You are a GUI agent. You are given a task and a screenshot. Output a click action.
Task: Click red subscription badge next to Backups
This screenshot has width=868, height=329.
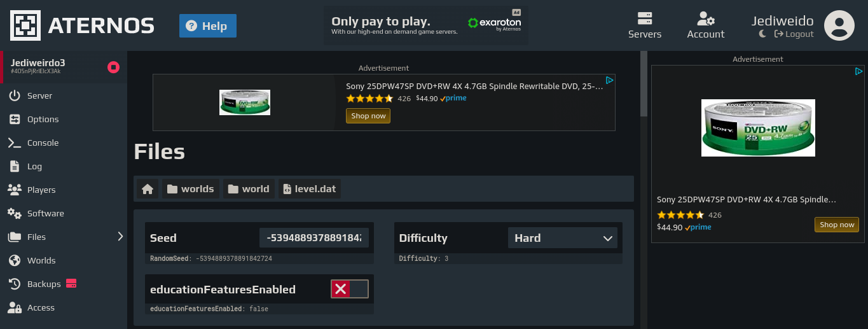(x=71, y=283)
